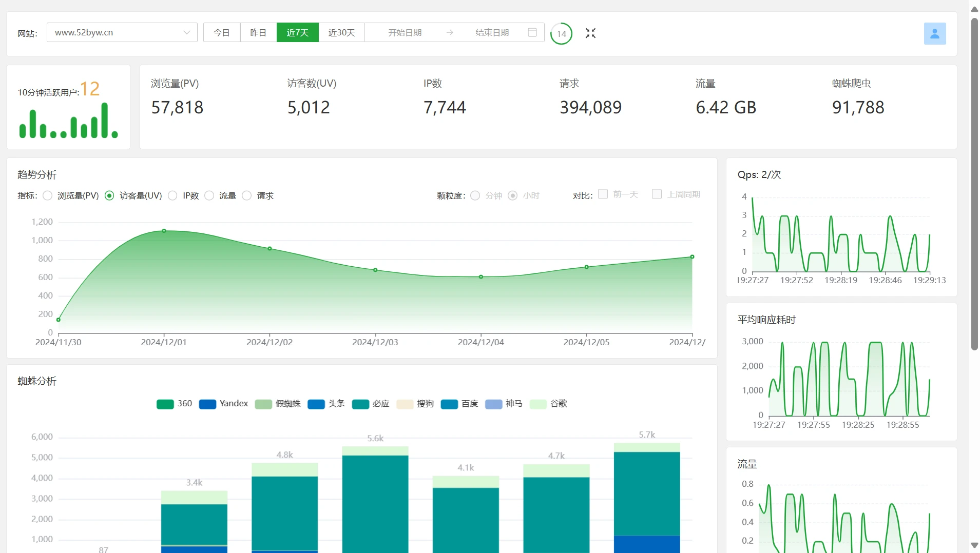Click the vertical page scrollbar
This screenshot has width=980, height=553.
pos(974,185)
